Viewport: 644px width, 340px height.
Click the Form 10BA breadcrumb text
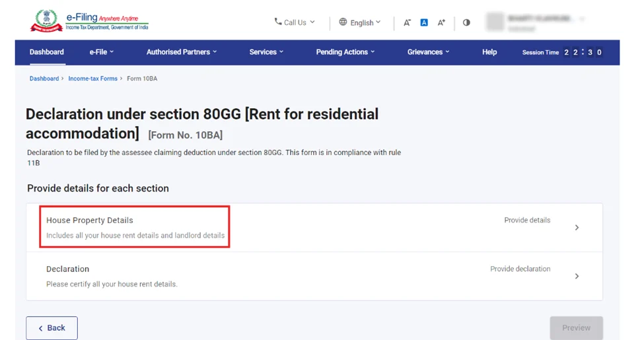tap(142, 79)
